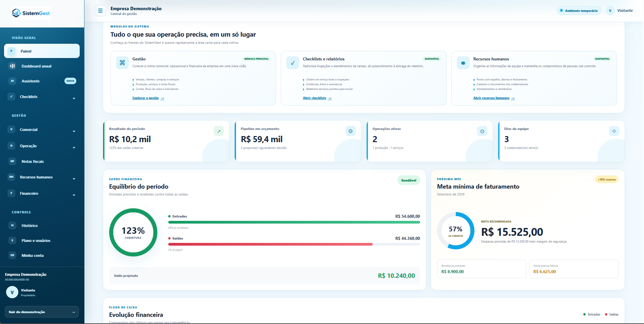
Task: Click the Assistente AI icon
Action: (12, 81)
